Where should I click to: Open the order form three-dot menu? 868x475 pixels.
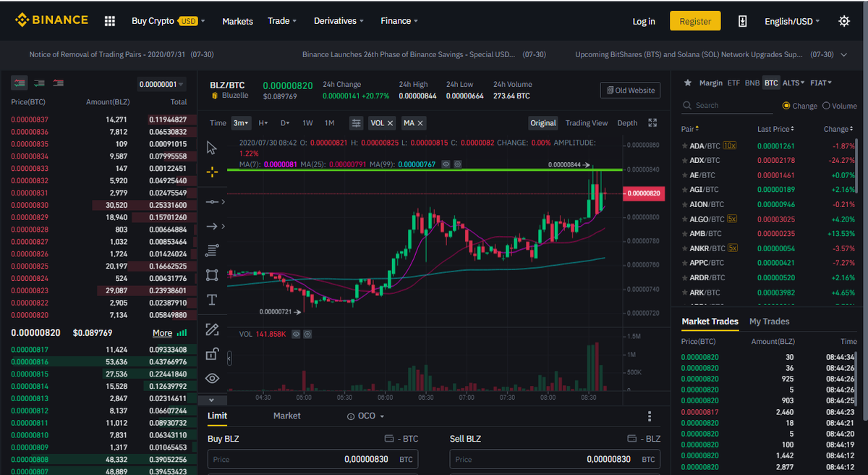coord(650,416)
